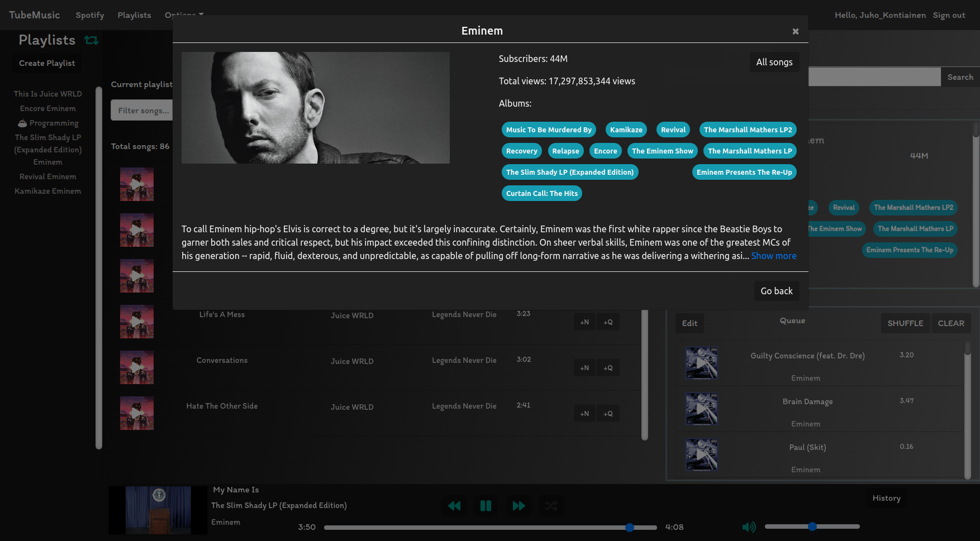This screenshot has width=980, height=541.
Task: Expand biography with Show more
Action: (774, 256)
